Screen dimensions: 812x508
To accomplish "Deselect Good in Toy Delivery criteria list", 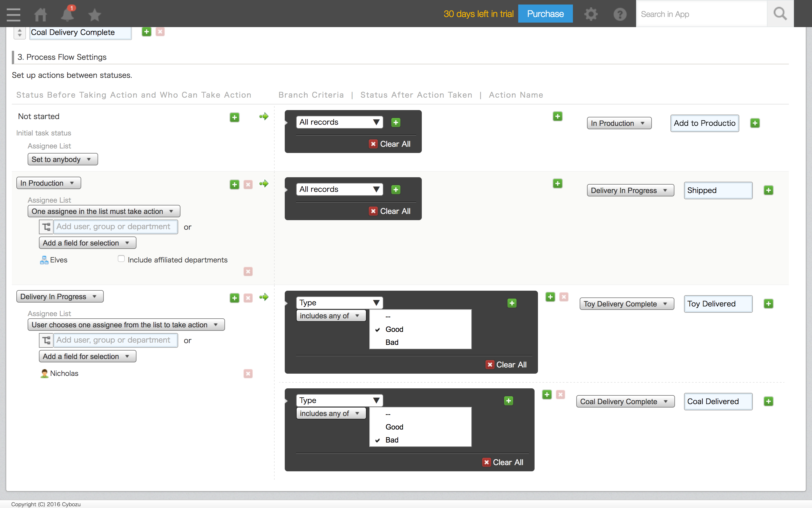I will (x=420, y=329).
